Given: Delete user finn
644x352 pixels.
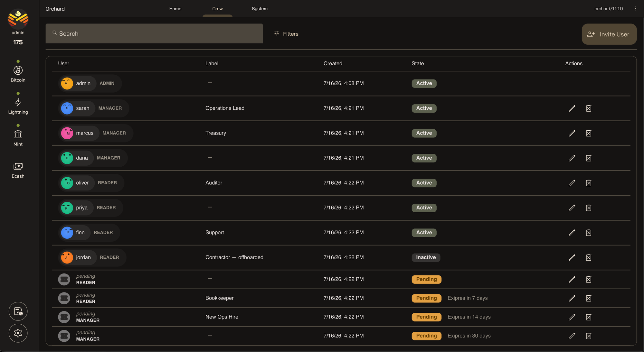Looking at the screenshot, I should [x=588, y=233].
